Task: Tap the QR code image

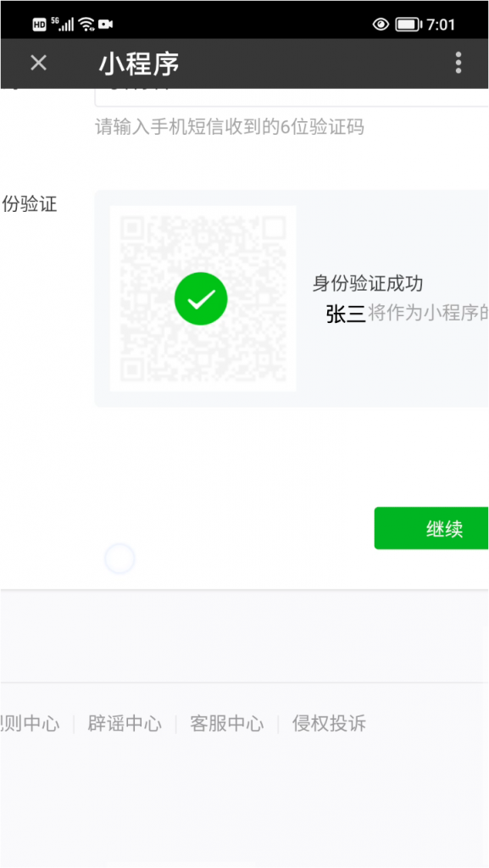Action: pyautogui.click(x=203, y=298)
